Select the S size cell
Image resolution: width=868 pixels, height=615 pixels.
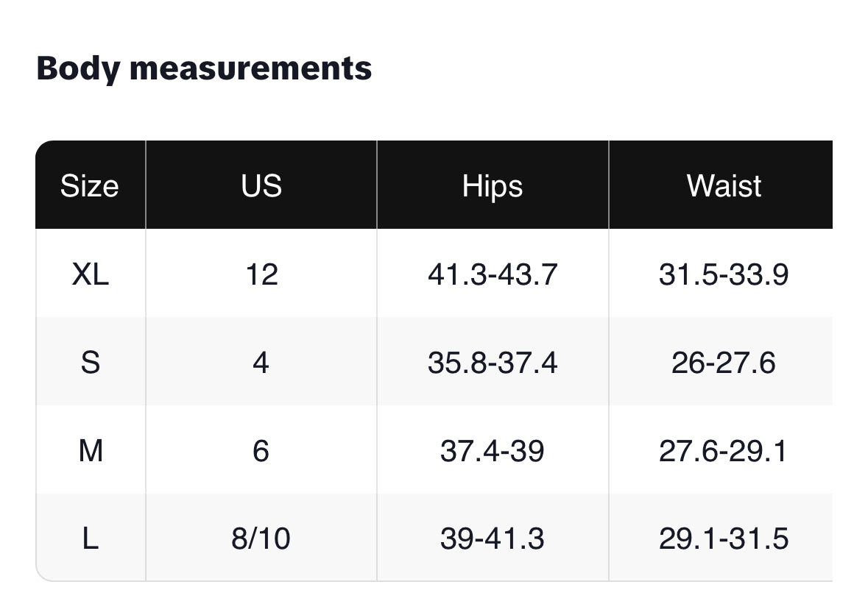[x=90, y=363]
